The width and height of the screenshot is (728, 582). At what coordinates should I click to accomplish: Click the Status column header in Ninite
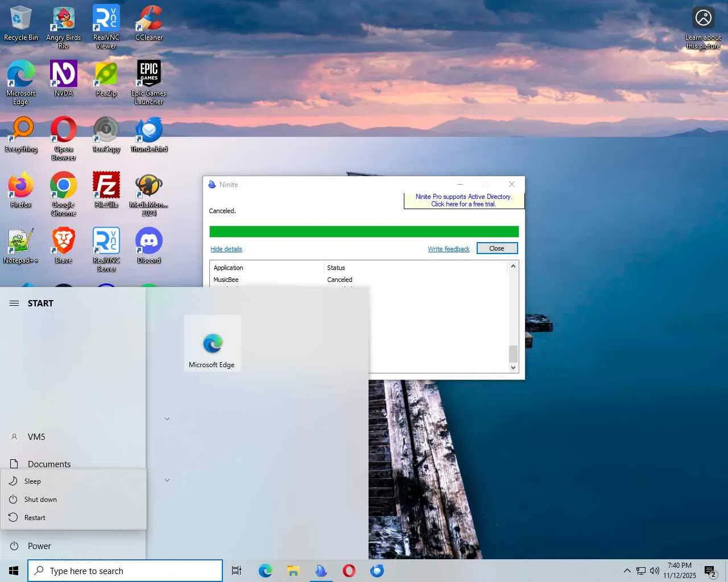pyautogui.click(x=415, y=268)
